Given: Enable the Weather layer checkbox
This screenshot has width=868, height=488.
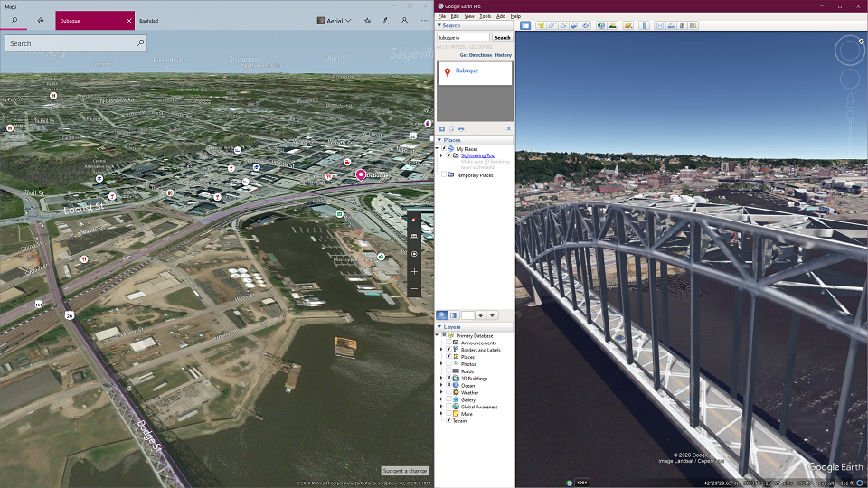Looking at the screenshot, I should click(x=449, y=391).
